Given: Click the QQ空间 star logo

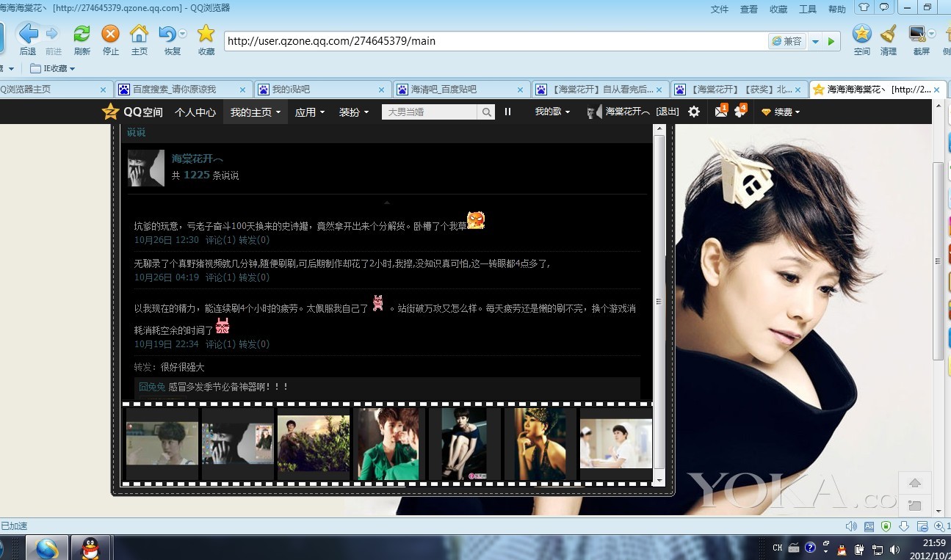Looking at the screenshot, I should coord(110,112).
